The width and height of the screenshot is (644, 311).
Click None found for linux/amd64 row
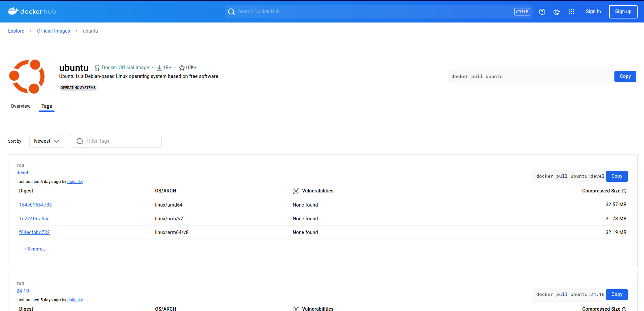305,205
